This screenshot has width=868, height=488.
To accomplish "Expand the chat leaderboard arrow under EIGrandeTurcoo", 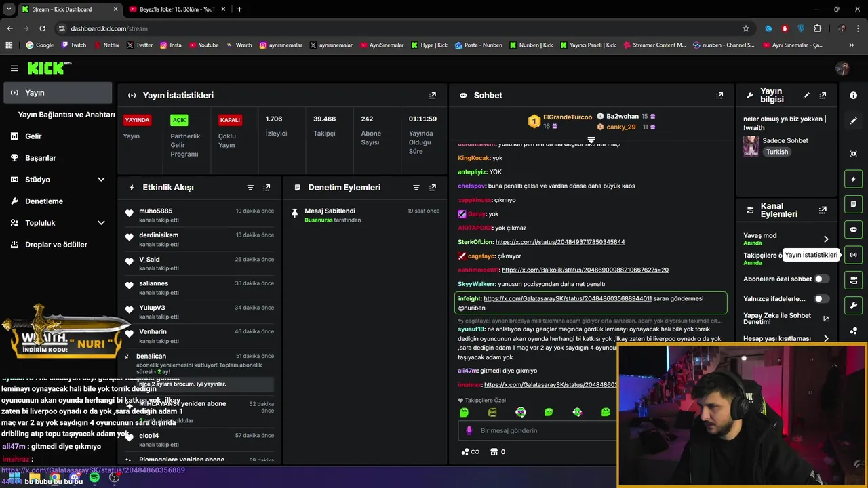I will (x=591, y=140).
